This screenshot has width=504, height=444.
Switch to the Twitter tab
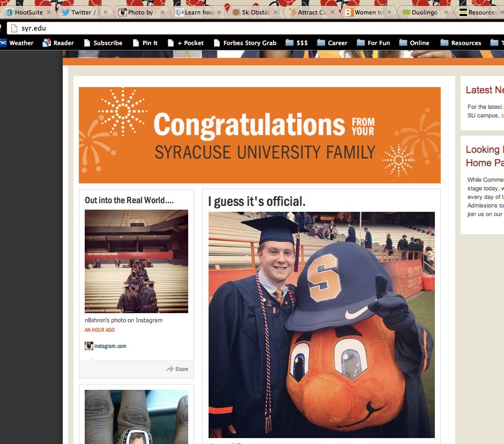tap(84, 12)
